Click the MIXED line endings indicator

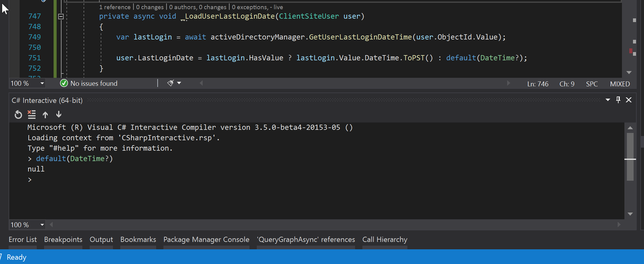[x=620, y=84]
